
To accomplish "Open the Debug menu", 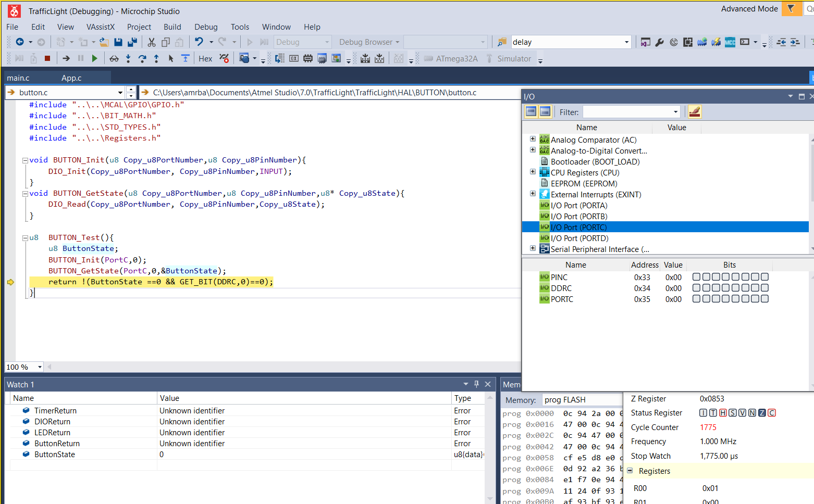I will click(206, 27).
